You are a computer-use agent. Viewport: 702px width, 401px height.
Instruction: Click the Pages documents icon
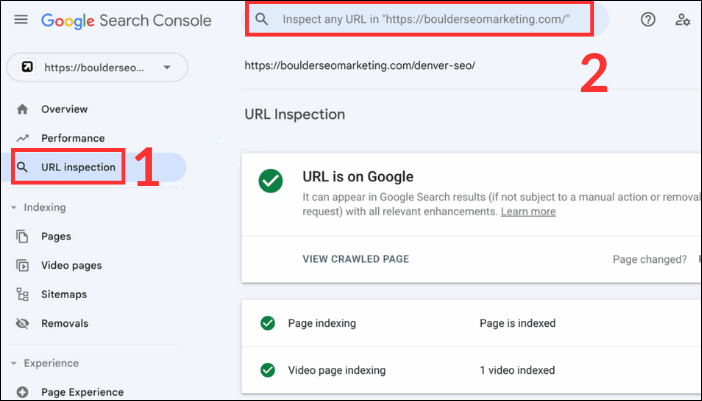[x=22, y=236]
